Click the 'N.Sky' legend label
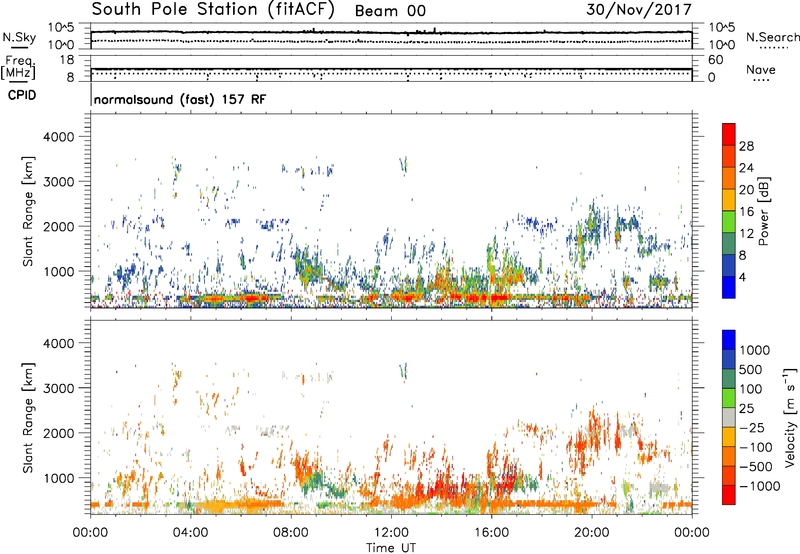 coord(19,37)
